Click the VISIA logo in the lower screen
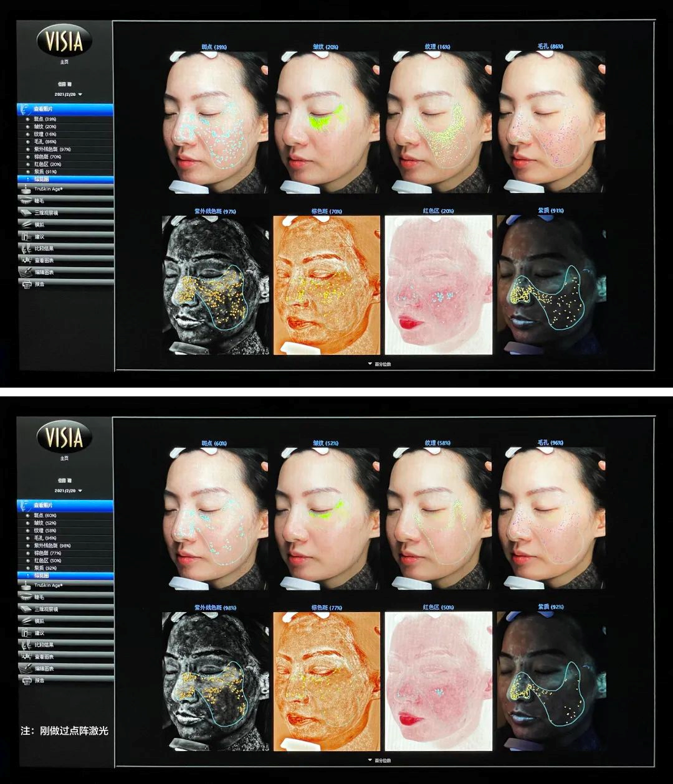 64,437
